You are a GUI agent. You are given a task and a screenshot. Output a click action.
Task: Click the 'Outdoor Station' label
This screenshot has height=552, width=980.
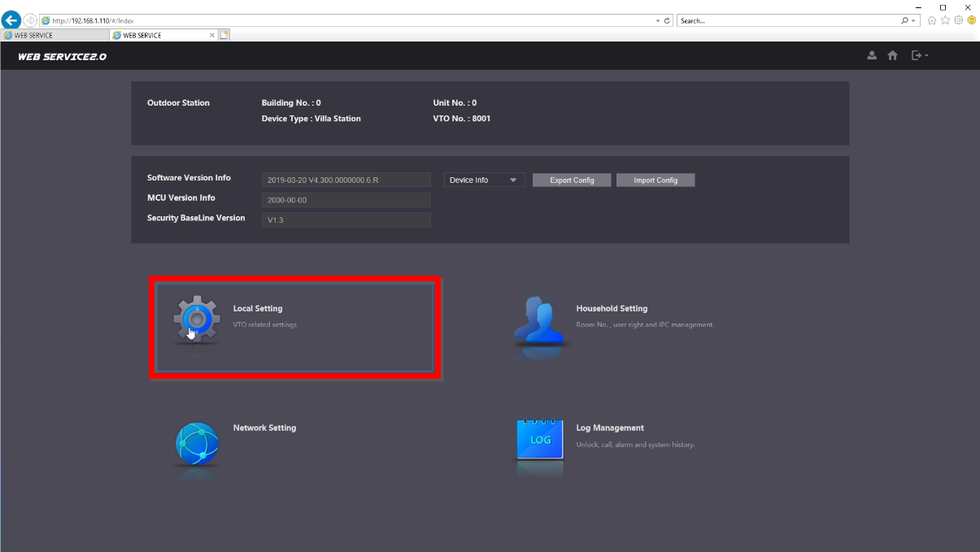click(178, 103)
